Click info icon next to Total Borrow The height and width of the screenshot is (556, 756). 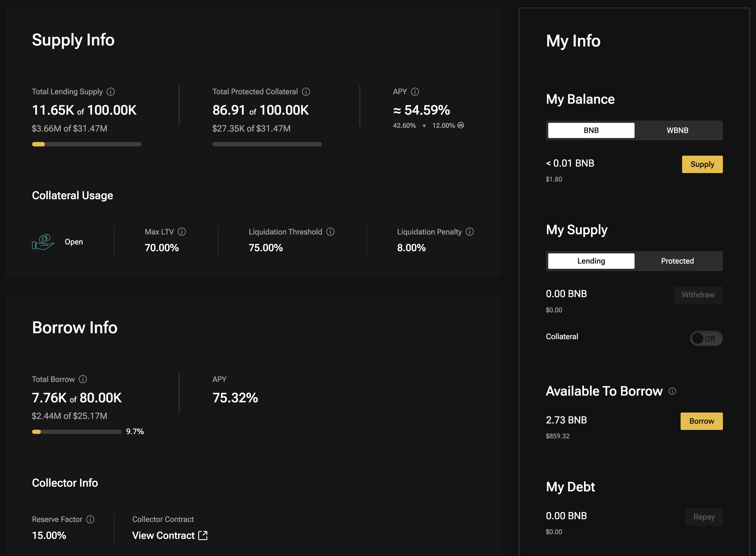[x=83, y=379]
